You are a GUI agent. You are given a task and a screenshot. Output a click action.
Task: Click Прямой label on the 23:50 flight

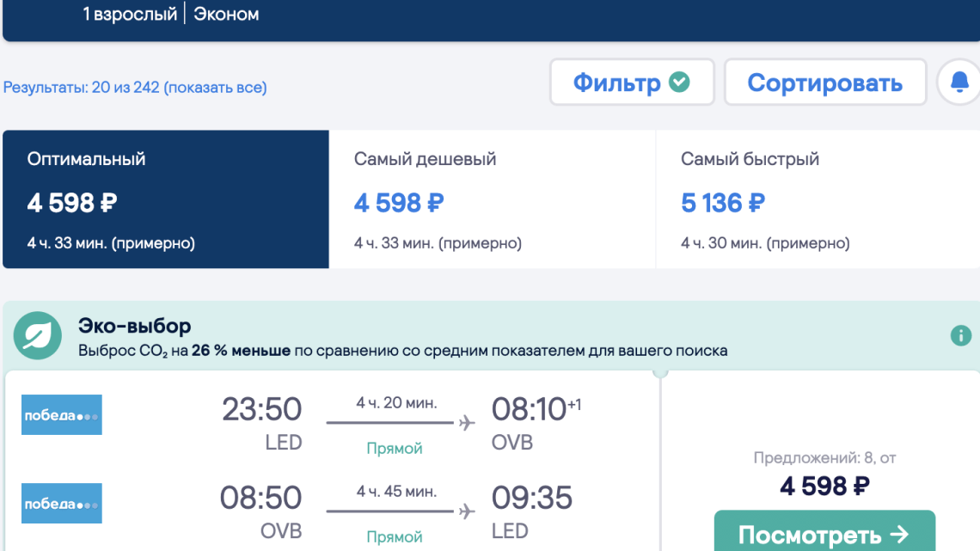pos(395,448)
